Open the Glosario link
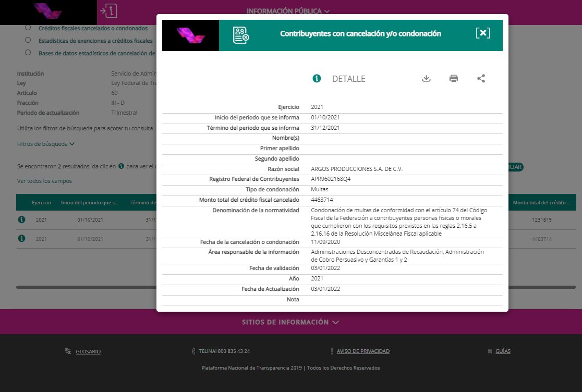Image resolution: width=582 pixels, height=392 pixels. (x=88, y=351)
